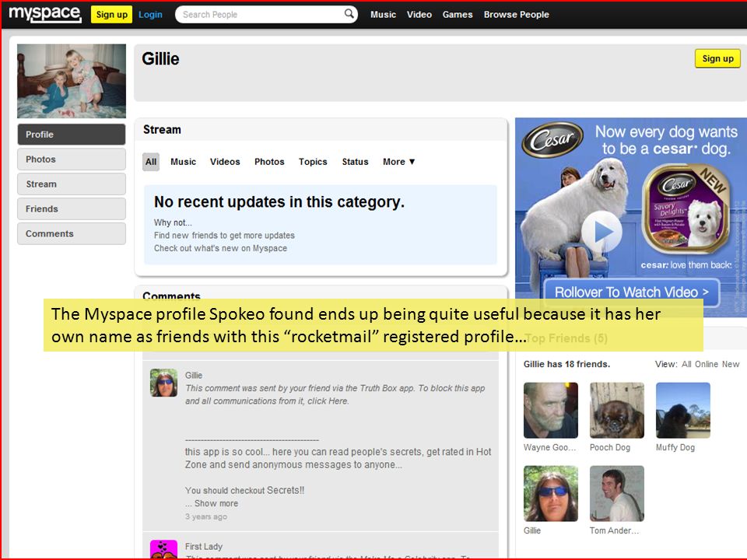Click the search magnifier icon
This screenshot has height=560, width=747.
pyautogui.click(x=349, y=14)
